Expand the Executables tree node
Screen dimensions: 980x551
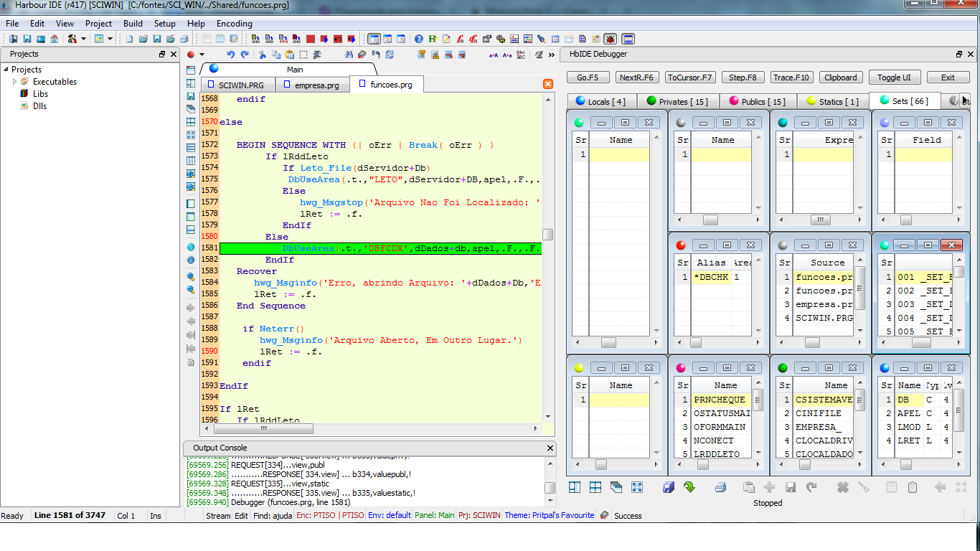14,82
